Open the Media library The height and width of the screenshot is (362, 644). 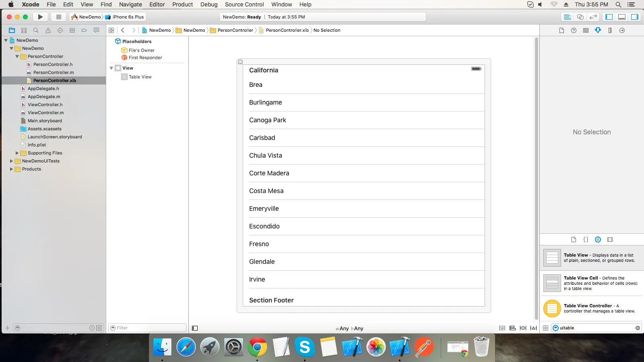(x=610, y=239)
